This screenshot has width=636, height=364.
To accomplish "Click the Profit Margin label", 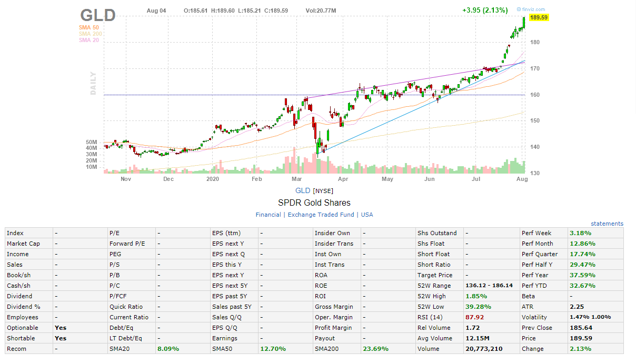I will click(x=334, y=328).
